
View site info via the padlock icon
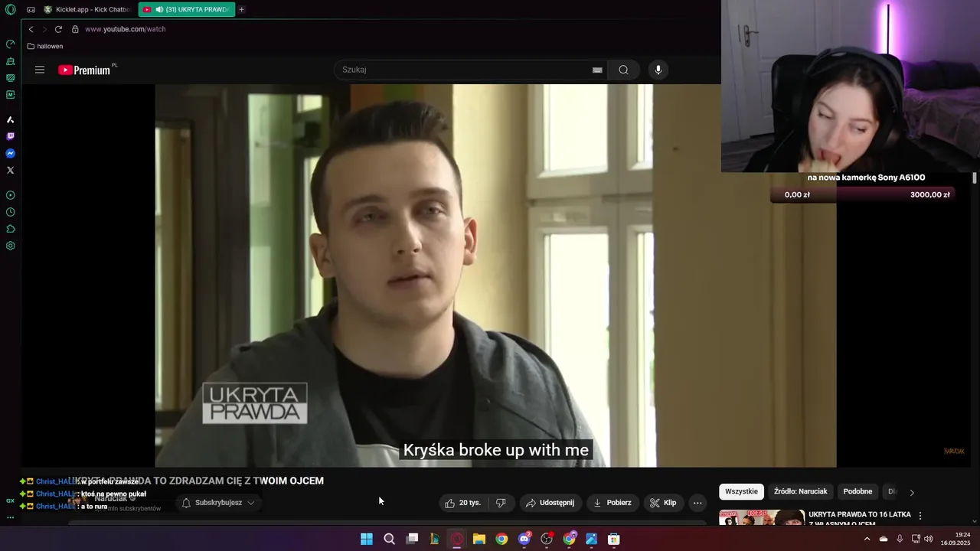[x=75, y=29]
